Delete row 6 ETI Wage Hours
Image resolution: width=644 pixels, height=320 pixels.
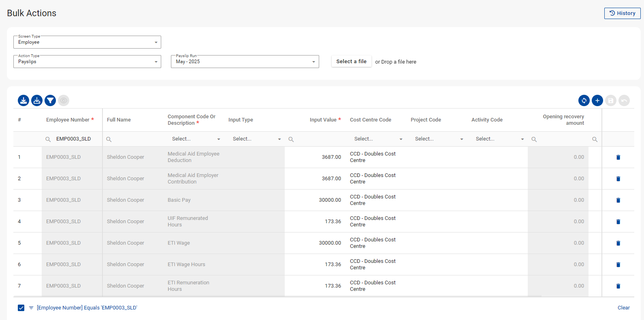[618, 265]
